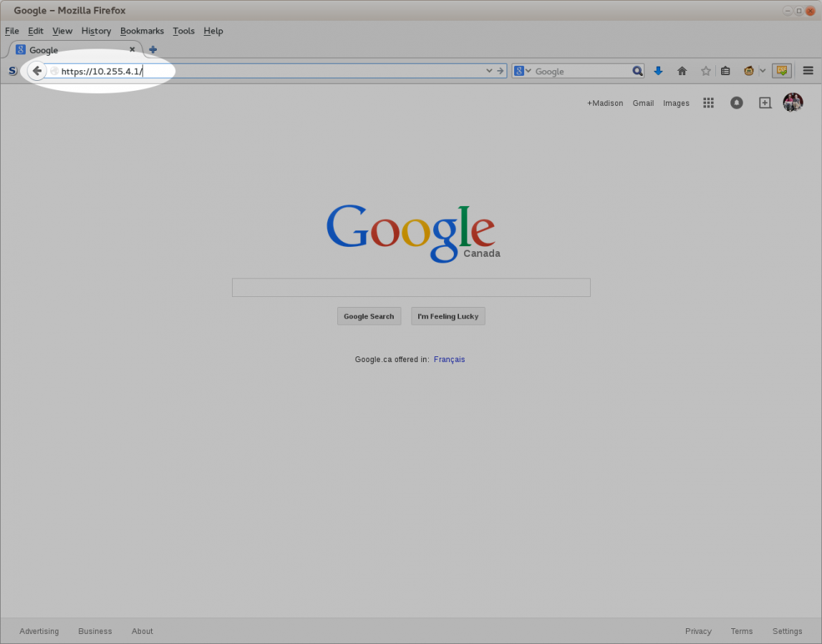The height and width of the screenshot is (644, 822).
Task: Open Google notifications bell
Action: (x=736, y=103)
